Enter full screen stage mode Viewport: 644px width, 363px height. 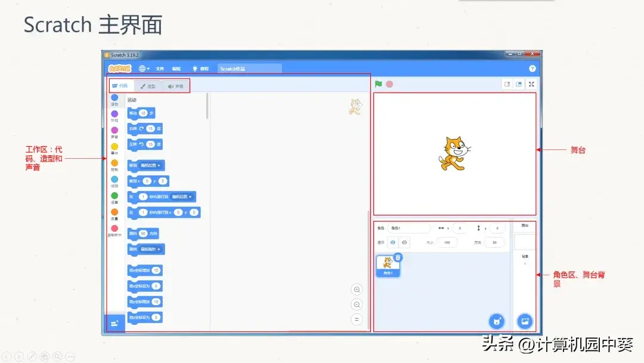pos(531,84)
